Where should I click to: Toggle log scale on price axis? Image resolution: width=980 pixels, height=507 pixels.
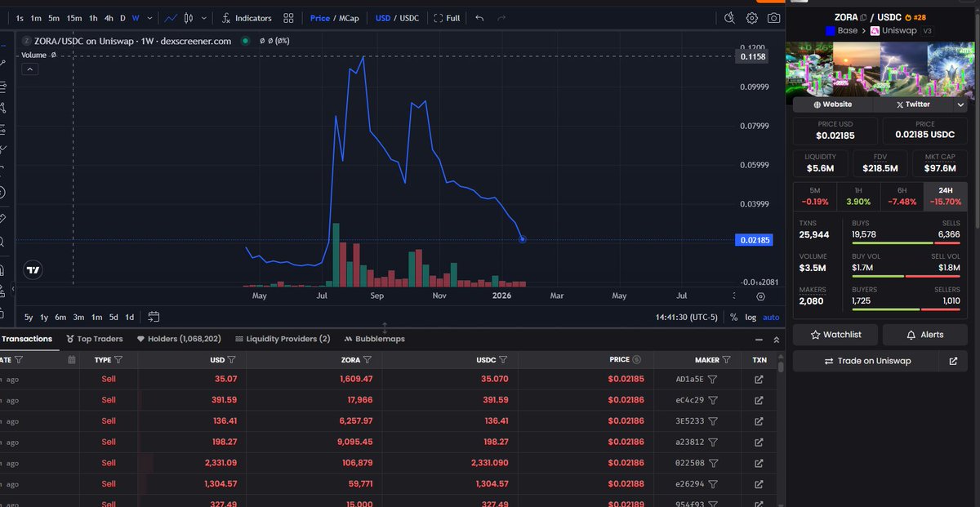click(x=751, y=317)
